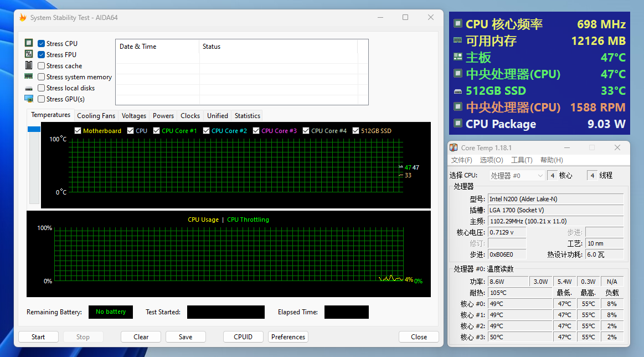This screenshot has height=357, width=644.
Task: Open Core Temp 帮助(H) menu
Action: [x=552, y=160]
